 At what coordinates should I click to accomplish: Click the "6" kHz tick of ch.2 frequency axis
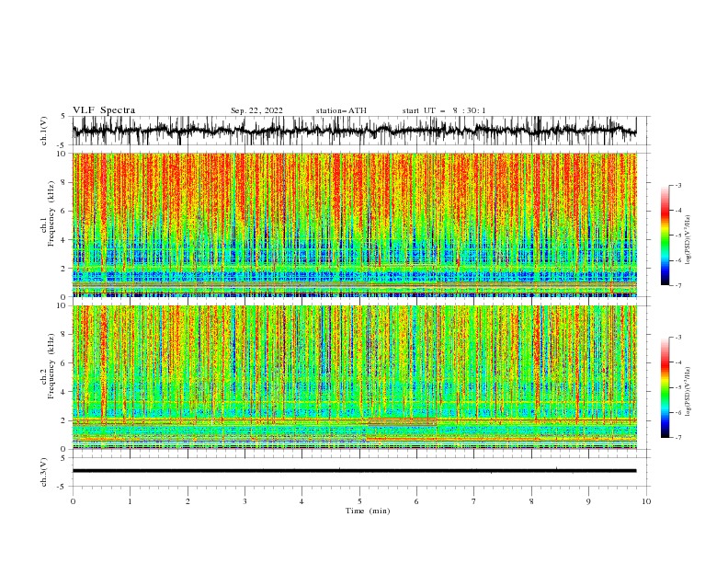64,363
